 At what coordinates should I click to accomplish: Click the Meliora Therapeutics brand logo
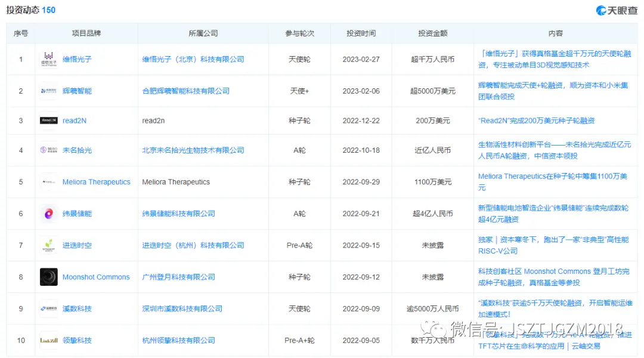[48, 181]
